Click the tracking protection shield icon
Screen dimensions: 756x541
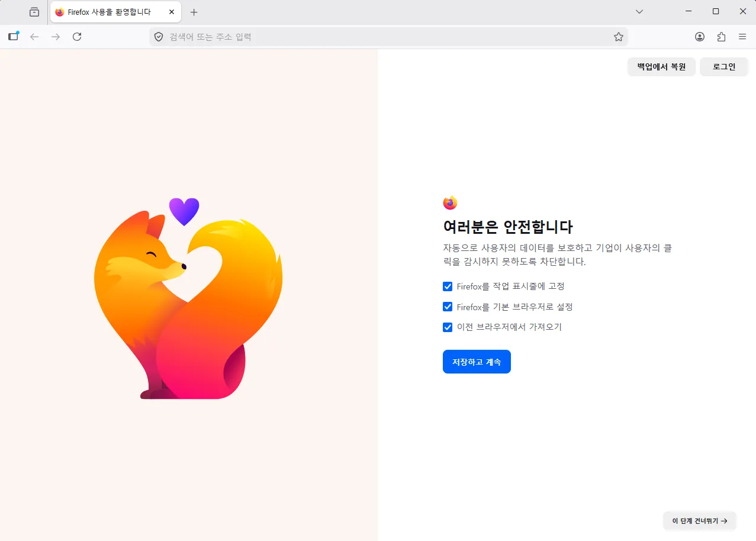point(159,37)
